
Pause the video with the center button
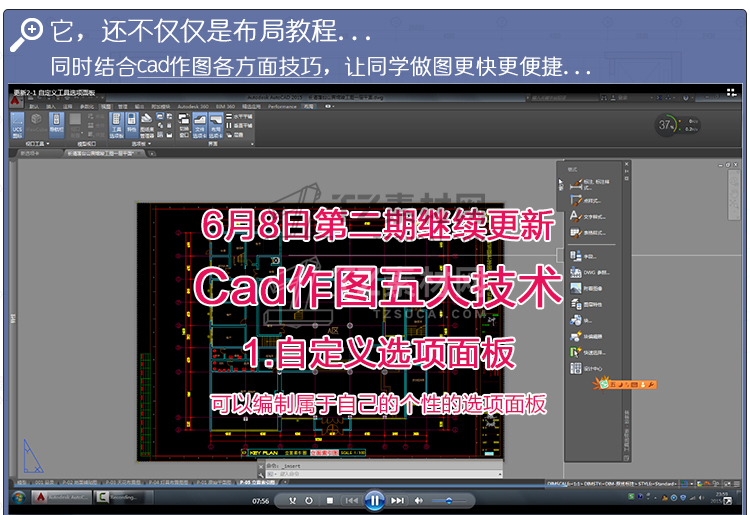point(375,500)
